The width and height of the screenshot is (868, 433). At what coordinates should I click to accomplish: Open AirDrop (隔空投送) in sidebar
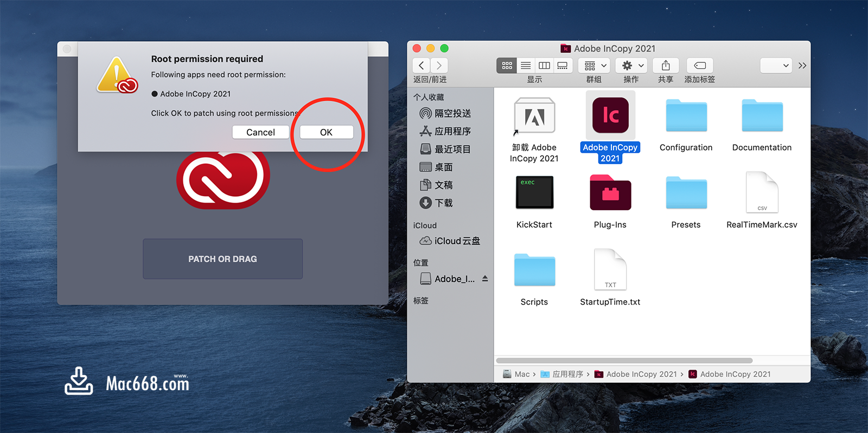tap(446, 113)
